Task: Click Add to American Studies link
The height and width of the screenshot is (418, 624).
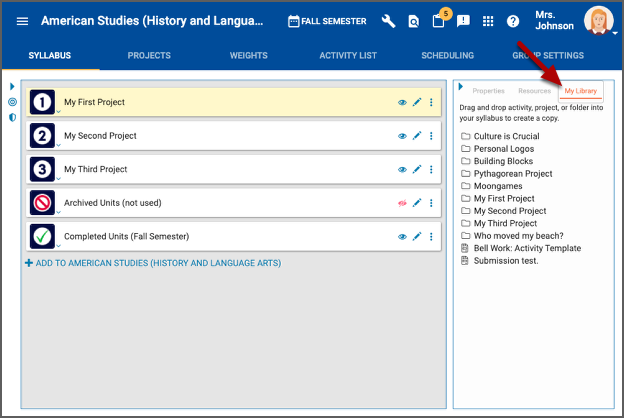Action: click(x=153, y=263)
